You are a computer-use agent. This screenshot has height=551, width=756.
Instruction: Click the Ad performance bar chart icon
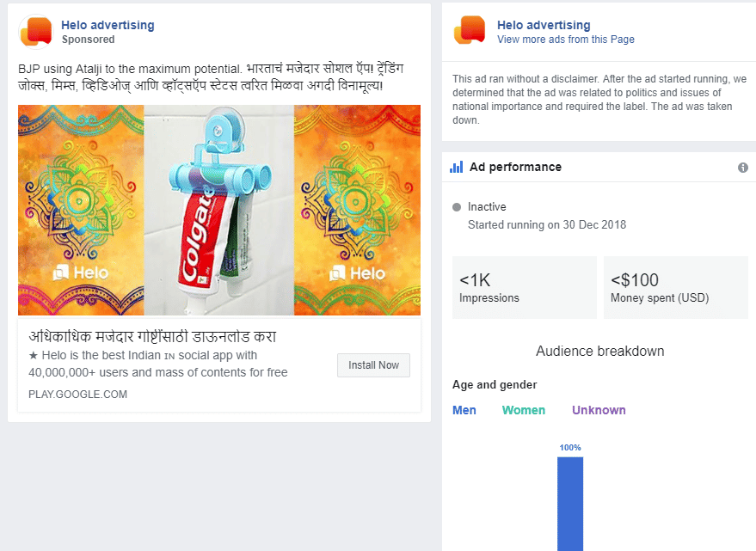[457, 167]
